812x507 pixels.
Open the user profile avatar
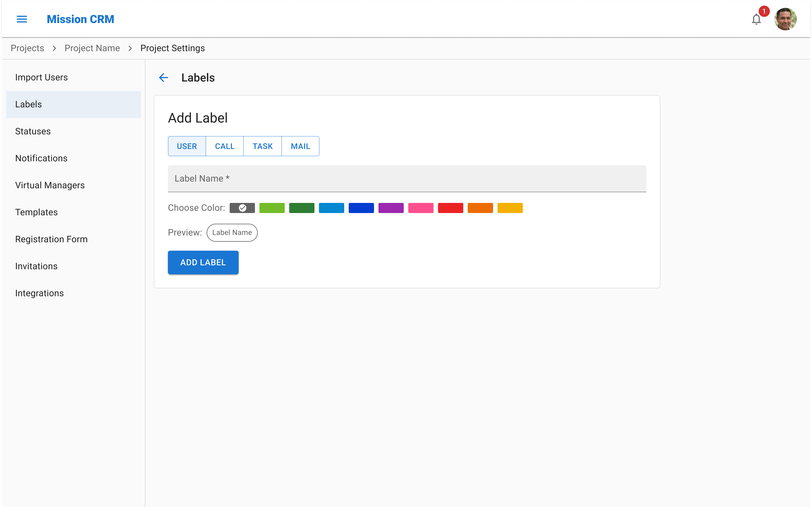point(785,19)
